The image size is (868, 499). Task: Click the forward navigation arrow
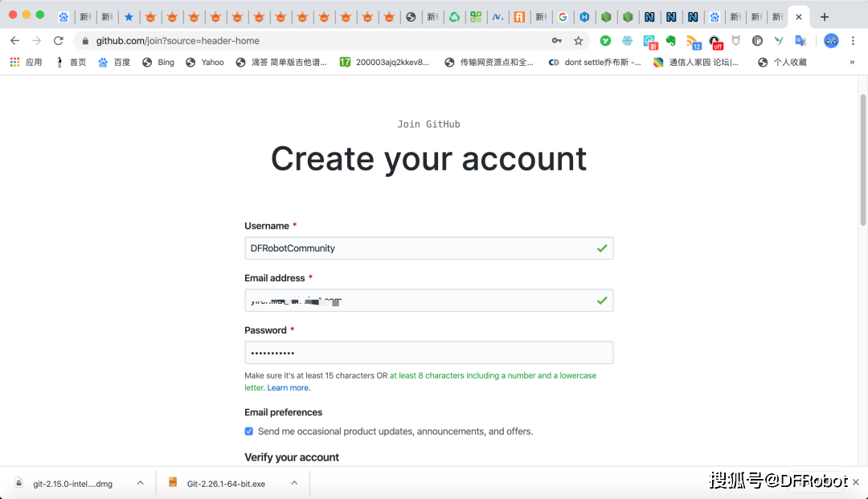36,40
